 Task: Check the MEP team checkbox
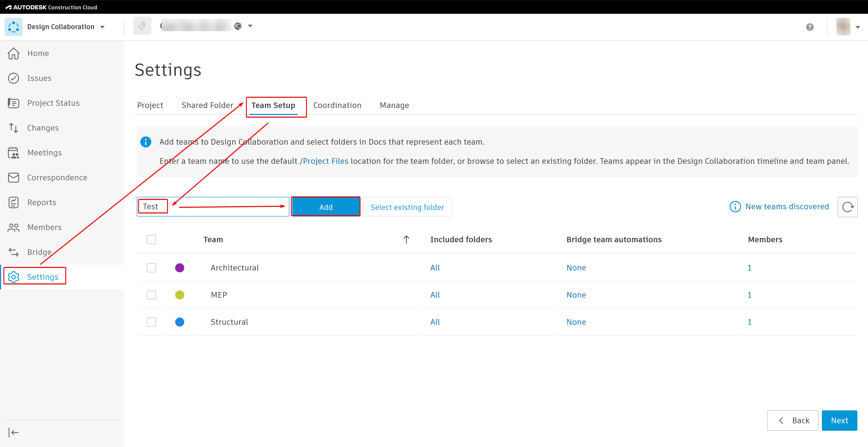tap(151, 295)
